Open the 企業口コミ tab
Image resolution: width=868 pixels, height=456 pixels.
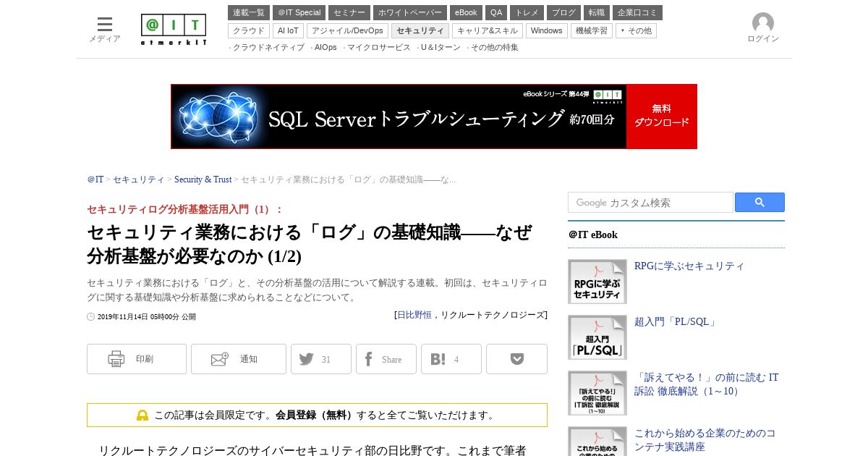tap(637, 12)
